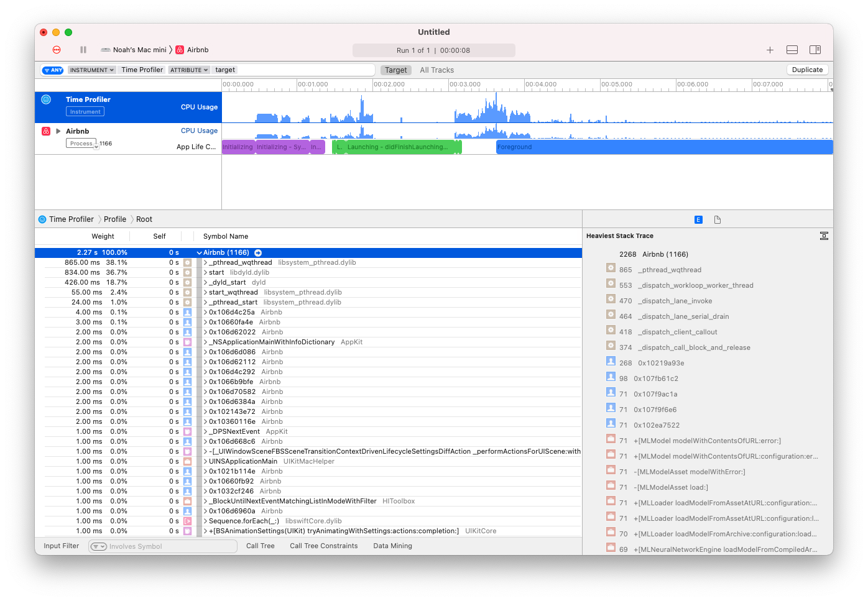Click the Heaviest Stack Trace collapse icon
The height and width of the screenshot is (601, 868).
[x=824, y=236]
